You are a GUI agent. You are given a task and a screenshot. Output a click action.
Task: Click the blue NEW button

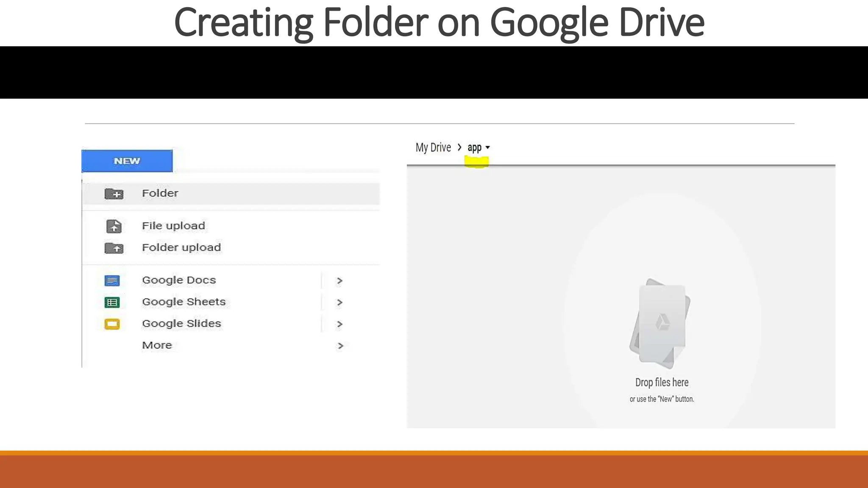pyautogui.click(x=127, y=161)
